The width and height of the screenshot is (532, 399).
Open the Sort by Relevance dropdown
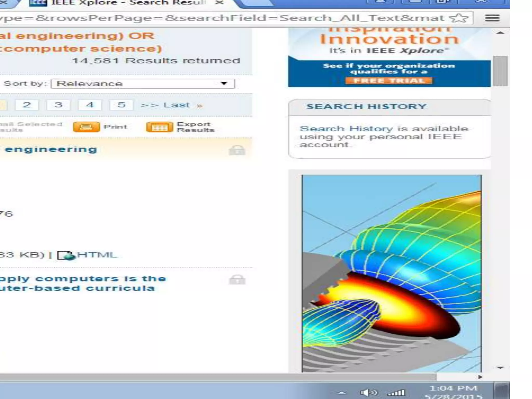pyautogui.click(x=143, y=84)
